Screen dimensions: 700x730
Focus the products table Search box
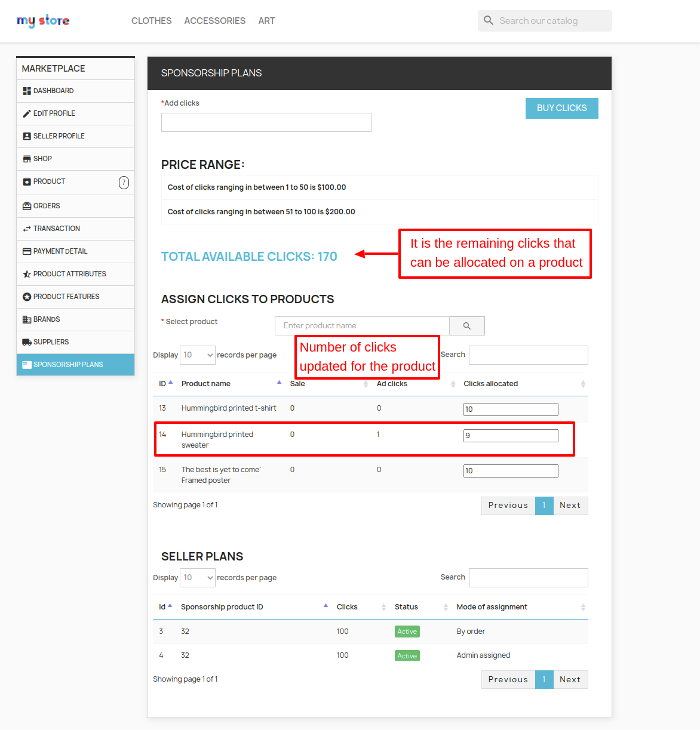(x=529, y=355)
